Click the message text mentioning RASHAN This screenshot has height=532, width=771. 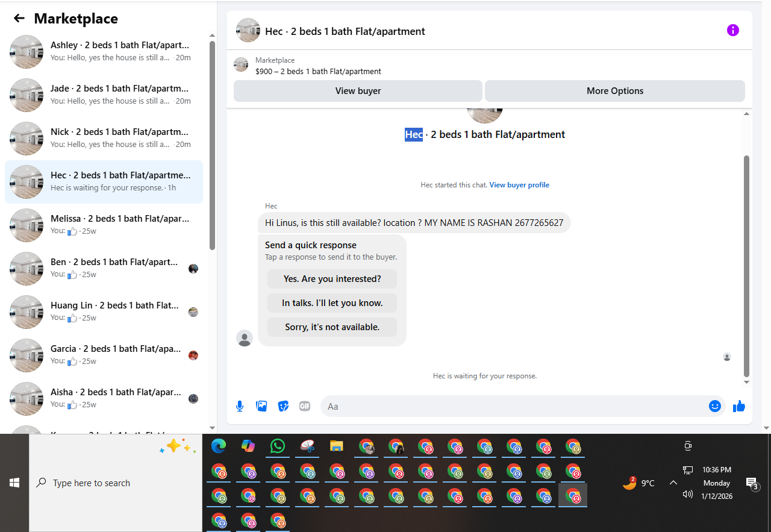pos(414,223)
